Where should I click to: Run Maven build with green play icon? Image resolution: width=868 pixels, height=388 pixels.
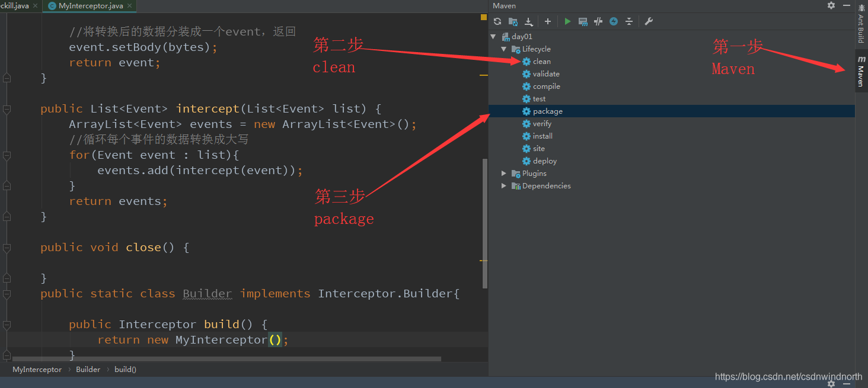pyautogui.click(x=567, y=21)
